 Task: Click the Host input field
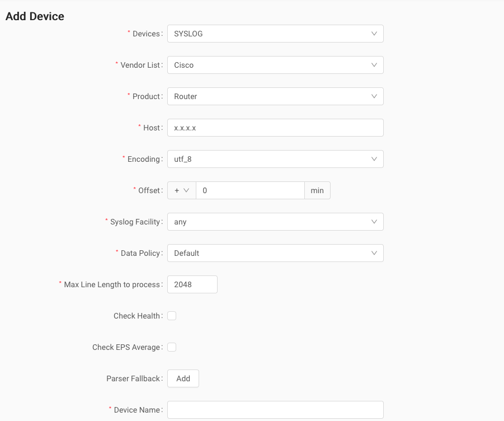click(x=275, y=128)
